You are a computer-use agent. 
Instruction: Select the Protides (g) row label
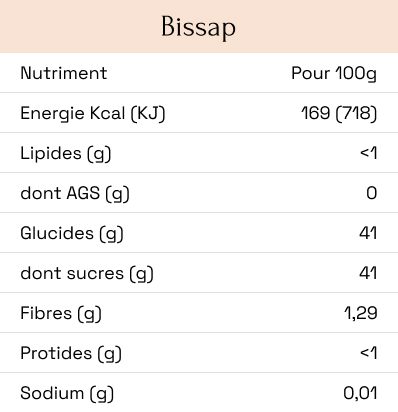click(71, 354)
